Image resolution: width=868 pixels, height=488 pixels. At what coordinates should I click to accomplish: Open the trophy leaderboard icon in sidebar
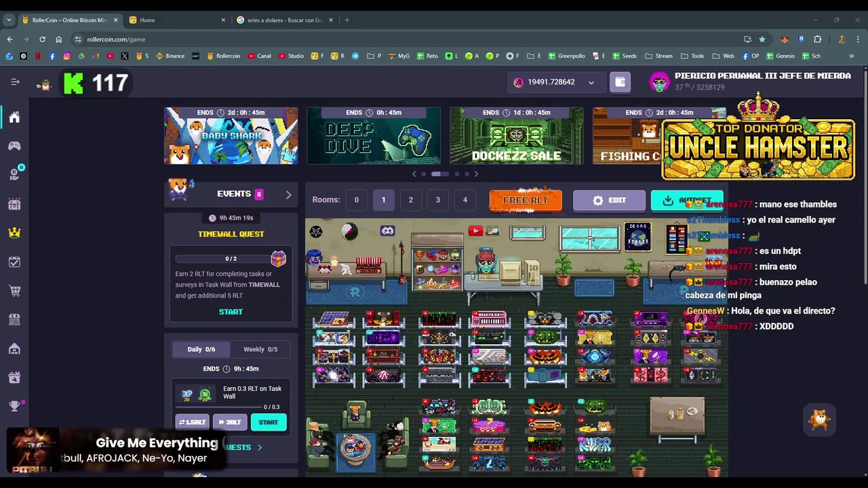tap(14, 406)
